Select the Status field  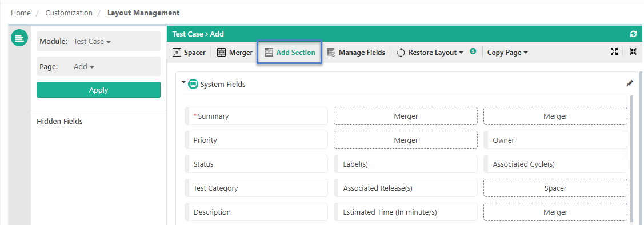click(x=256, y=164)
